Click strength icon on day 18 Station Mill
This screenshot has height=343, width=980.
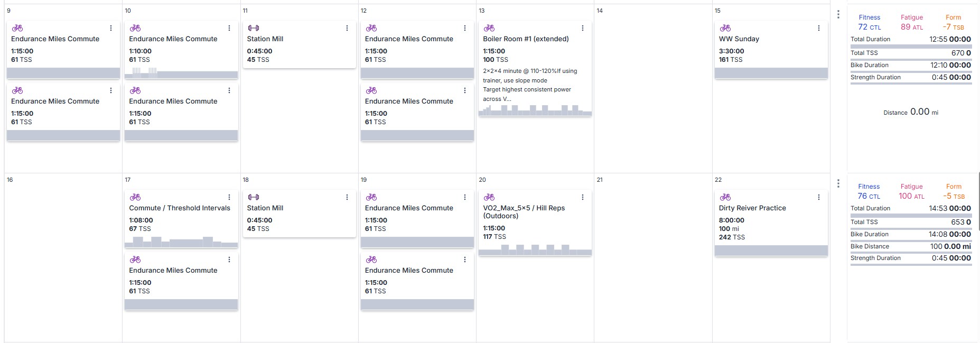[254, 197]
